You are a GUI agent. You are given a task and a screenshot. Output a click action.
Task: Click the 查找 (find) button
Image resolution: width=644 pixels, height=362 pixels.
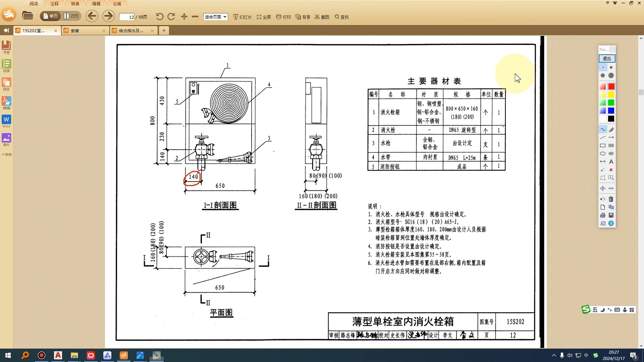tap(342, 17)
